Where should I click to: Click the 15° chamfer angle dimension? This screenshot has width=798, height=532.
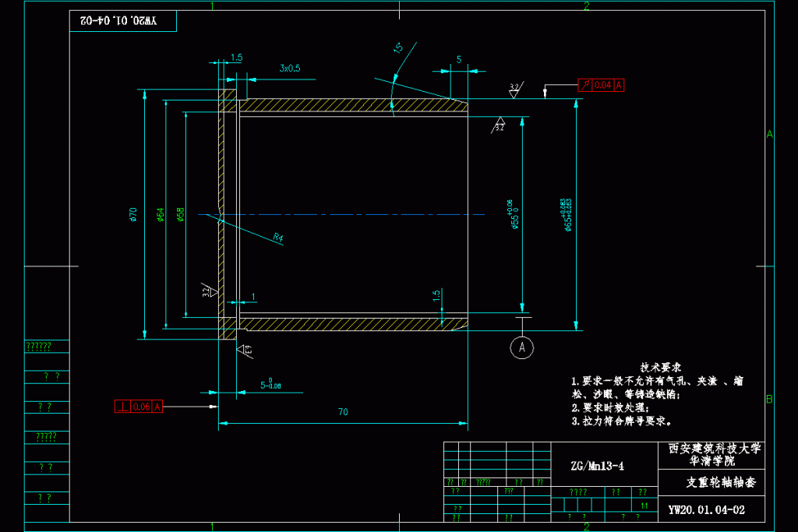point(397,49)
